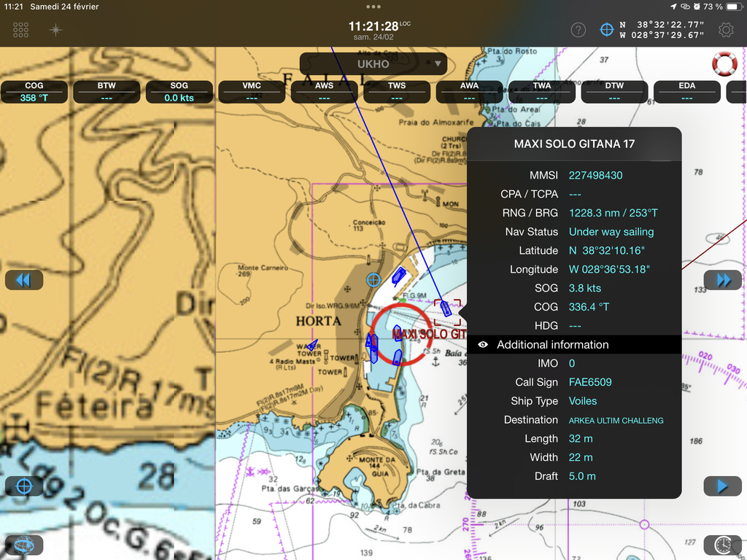
Task: Open the UKHO chart source dropdown
Action: pos(373,64)
